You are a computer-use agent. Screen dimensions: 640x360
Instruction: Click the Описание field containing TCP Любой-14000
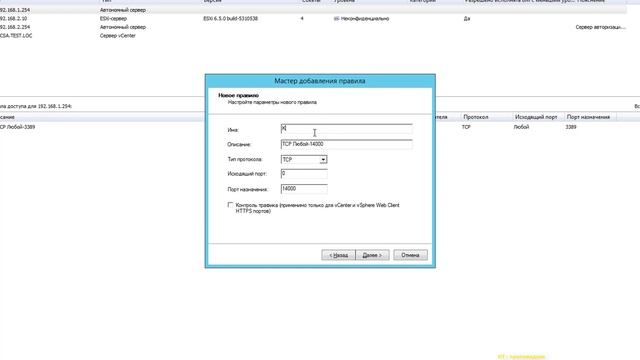[347, 144]
